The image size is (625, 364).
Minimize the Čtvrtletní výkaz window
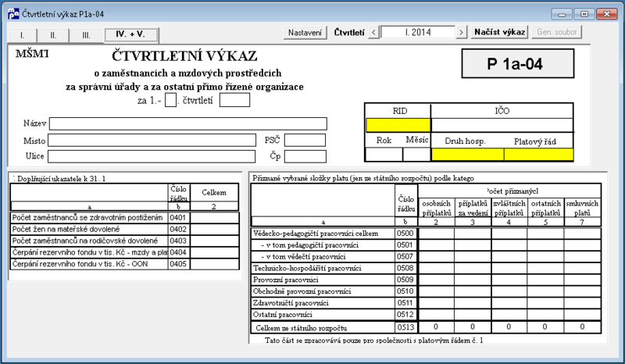(x=562, y=14)
